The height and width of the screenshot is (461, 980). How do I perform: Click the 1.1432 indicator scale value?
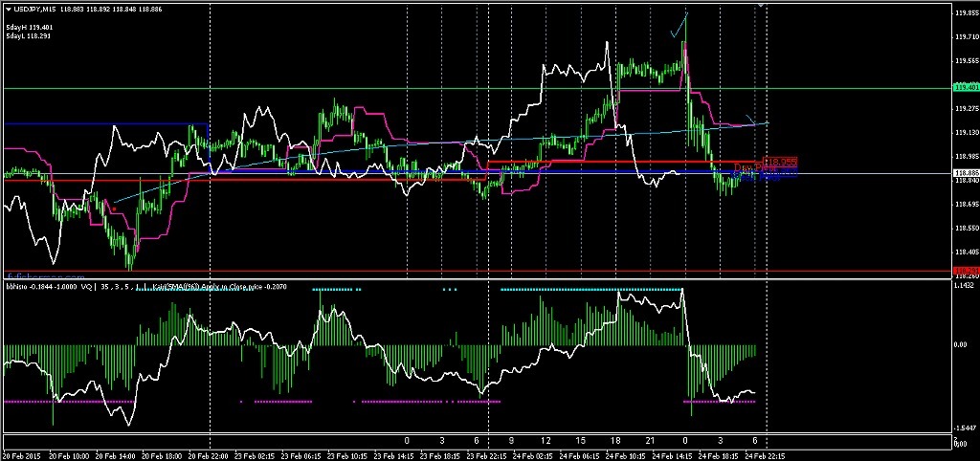point(965,285)
